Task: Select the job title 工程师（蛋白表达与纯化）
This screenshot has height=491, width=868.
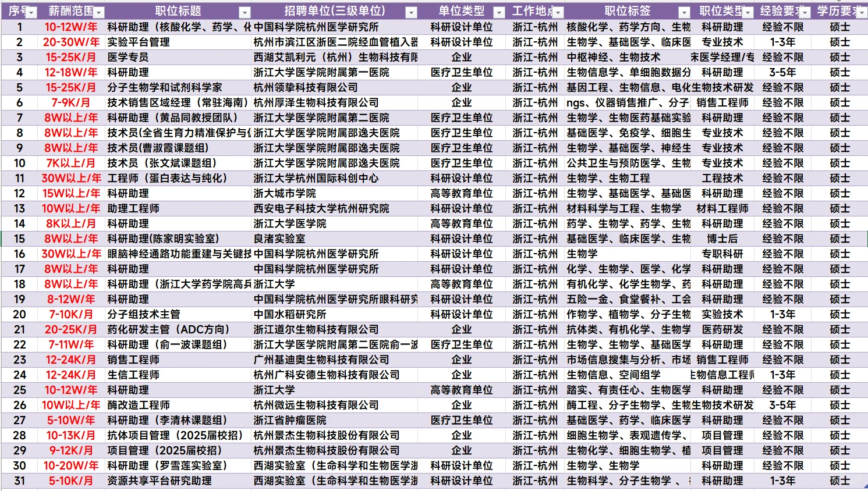Action: [167, 178]
